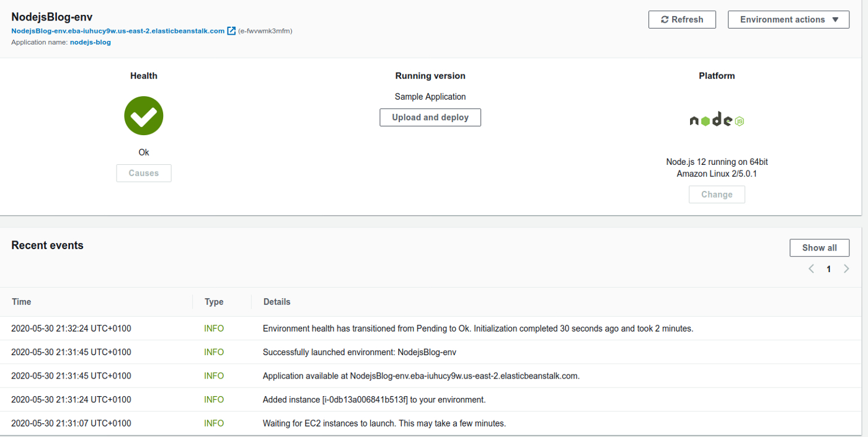Click the Details column header
Screen dimensions: 868x437
point(277,302)
